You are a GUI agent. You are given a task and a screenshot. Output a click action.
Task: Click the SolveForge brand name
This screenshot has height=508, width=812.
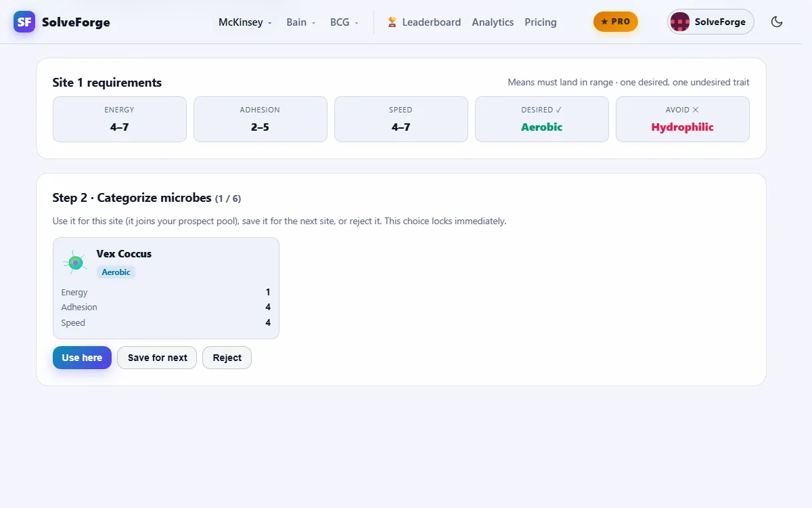pyautogui.click(x=76, y=22)
